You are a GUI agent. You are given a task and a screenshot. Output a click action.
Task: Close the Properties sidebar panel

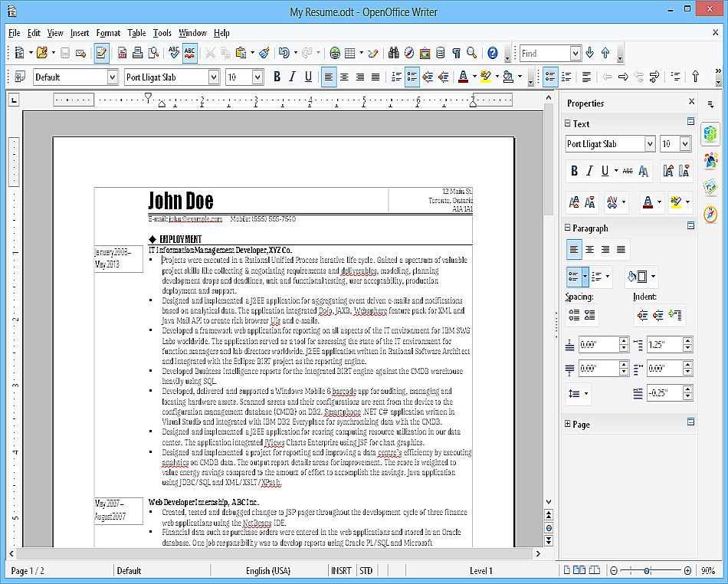(x=691, y=101)
